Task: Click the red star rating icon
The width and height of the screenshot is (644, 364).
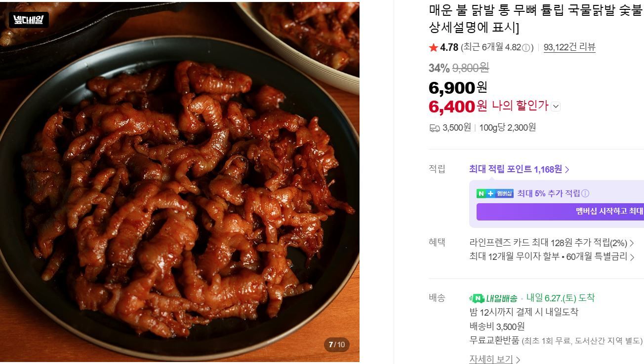Action: 434,47
